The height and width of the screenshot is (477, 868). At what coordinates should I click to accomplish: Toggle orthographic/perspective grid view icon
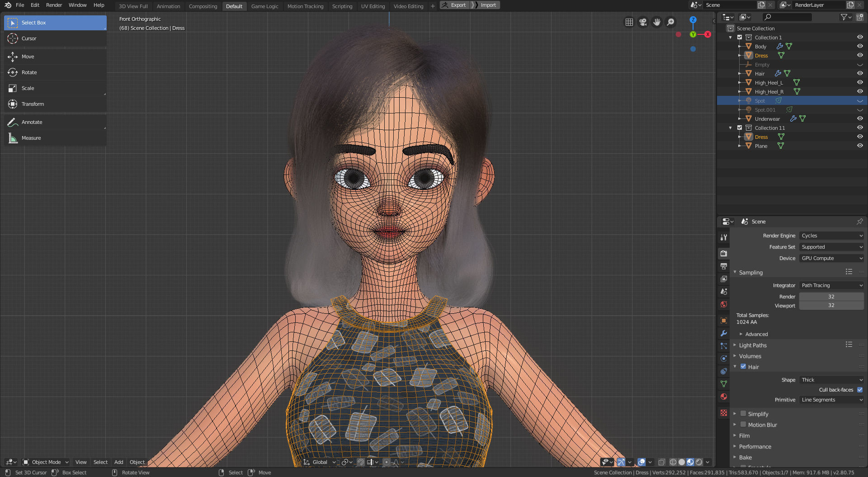click(x=629, y=22)
